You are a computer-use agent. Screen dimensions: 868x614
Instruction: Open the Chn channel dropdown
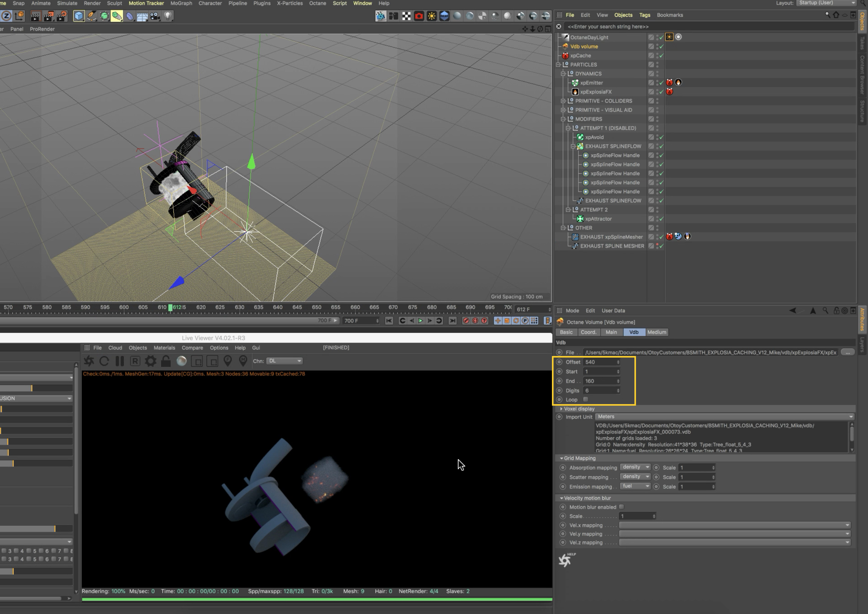click(x=284, y=361)
